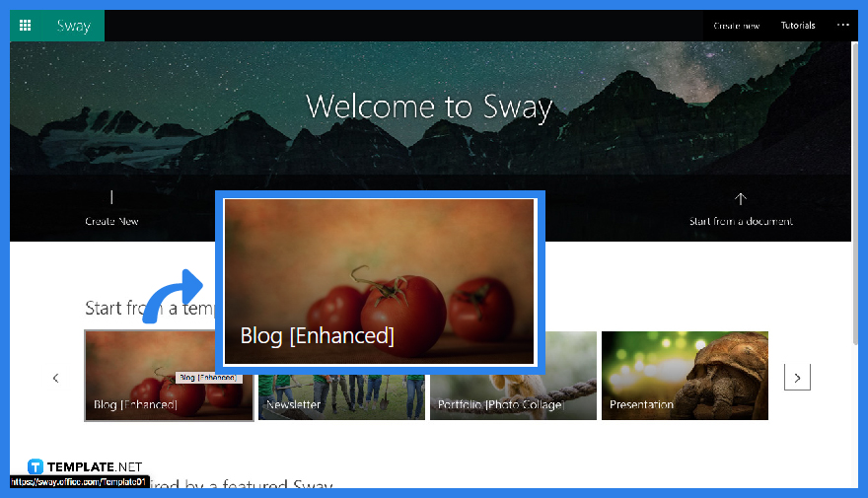The image size is (868, 498).
Task: Click the Start from a document arrow icon
Action: (741, 198)
